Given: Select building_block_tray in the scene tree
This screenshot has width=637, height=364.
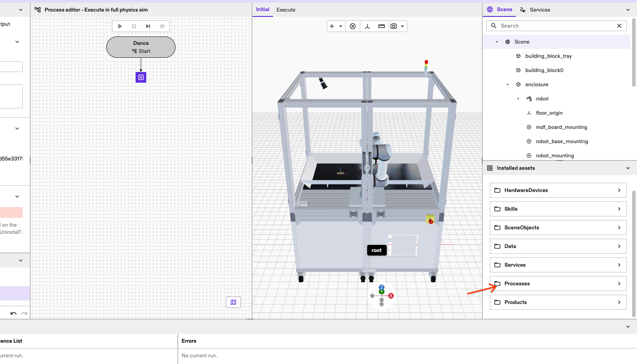Looking at the screenshot, I should (x=548, y=56).
